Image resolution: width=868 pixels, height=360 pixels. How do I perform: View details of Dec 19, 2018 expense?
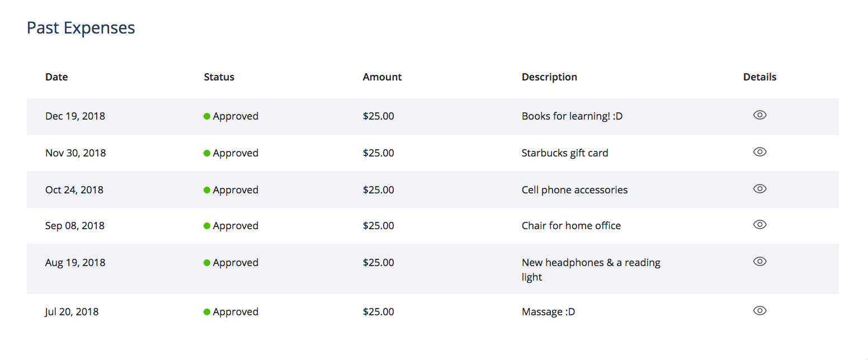[x=759, y=115]
